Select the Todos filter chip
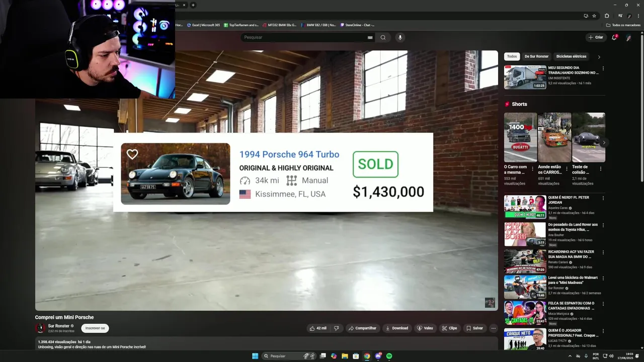The width and height of the screenshot is (644, 362). click(x=512, y=56)
